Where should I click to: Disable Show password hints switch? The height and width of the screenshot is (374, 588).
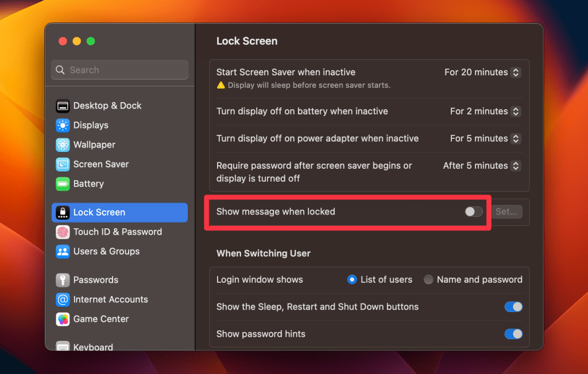513,334
